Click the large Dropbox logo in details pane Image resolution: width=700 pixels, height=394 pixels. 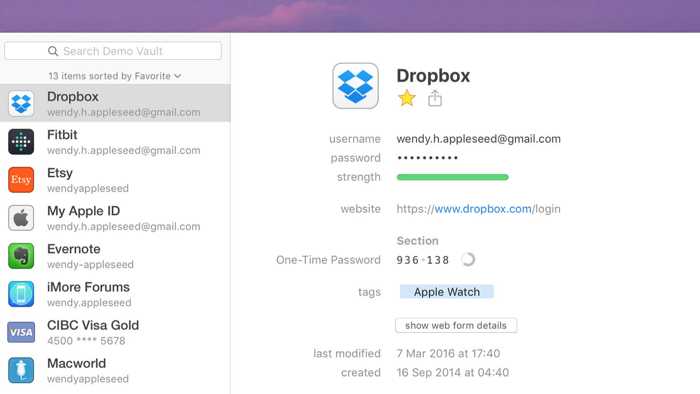click(355, 86)
